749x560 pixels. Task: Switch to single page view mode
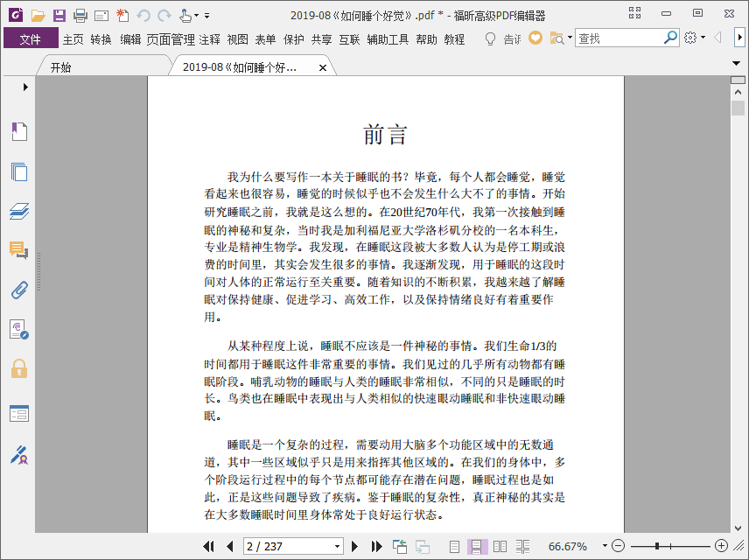click(x=454, y=546)
